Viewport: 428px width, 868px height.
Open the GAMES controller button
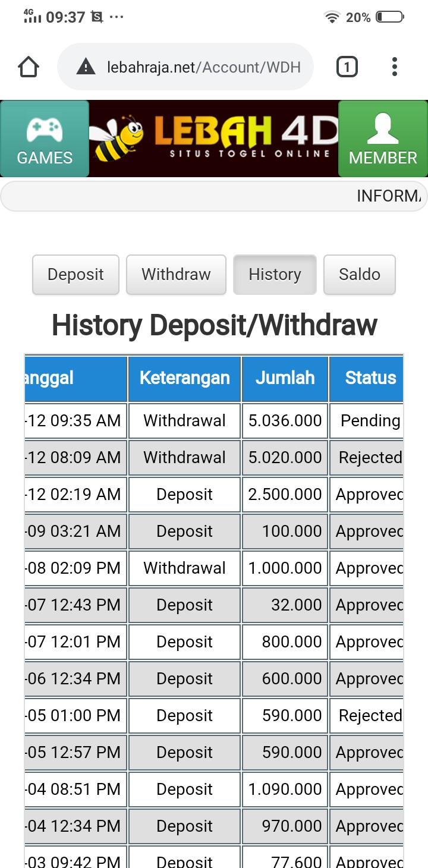(45, 139)
